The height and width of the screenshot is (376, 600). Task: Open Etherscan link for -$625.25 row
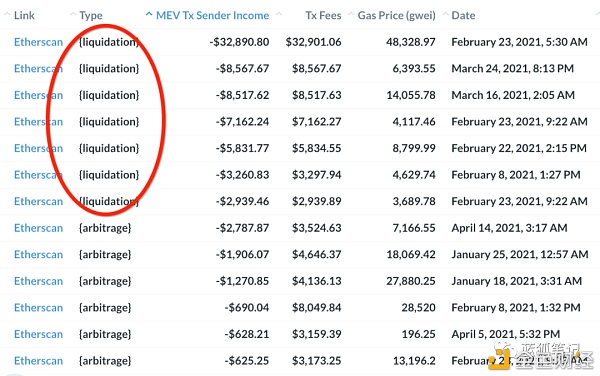pos(38,361)
